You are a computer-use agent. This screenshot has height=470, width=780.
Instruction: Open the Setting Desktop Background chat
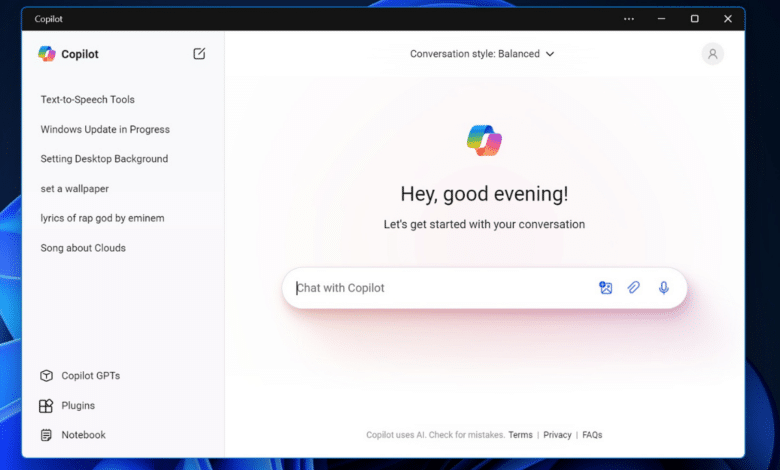[x=104, y=159]
